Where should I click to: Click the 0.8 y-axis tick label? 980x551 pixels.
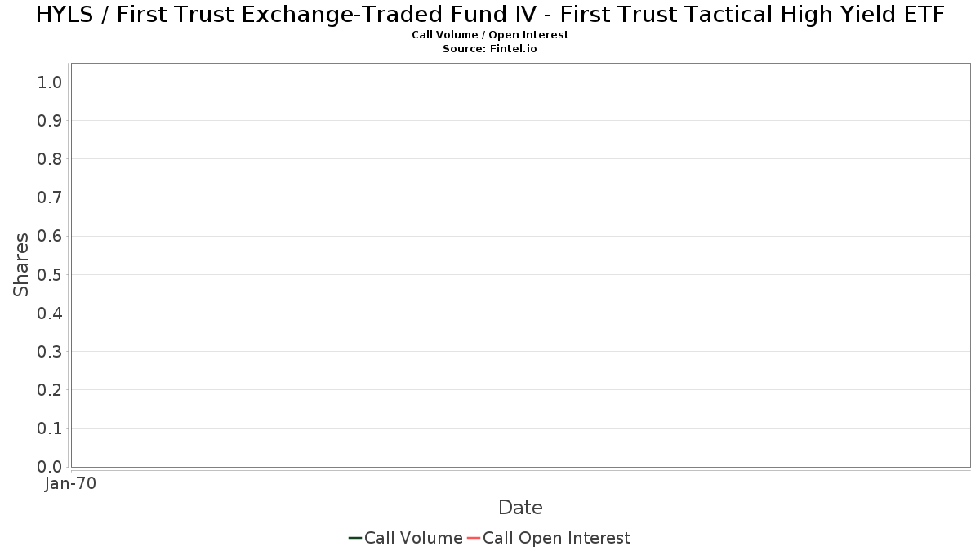point(50,159)
